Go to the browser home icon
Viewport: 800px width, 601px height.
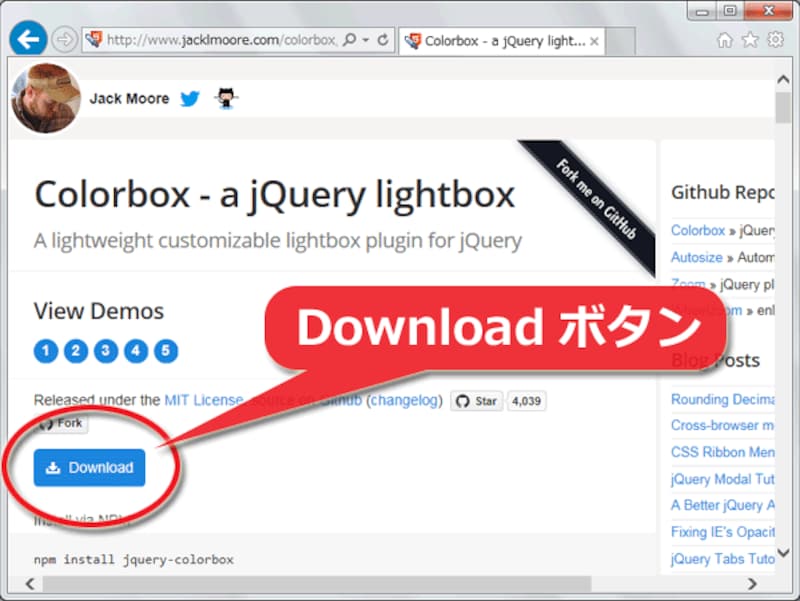pyautogui.click(x=724, y=40)
